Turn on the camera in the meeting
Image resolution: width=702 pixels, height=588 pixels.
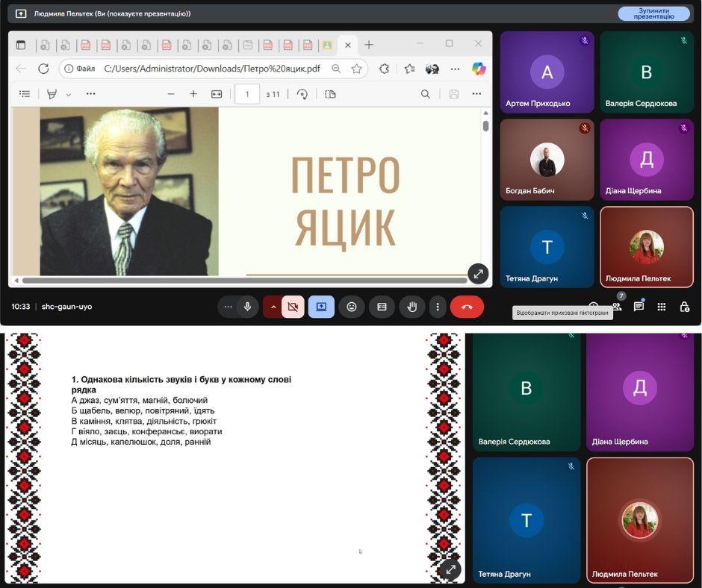(x=293, y=307)
